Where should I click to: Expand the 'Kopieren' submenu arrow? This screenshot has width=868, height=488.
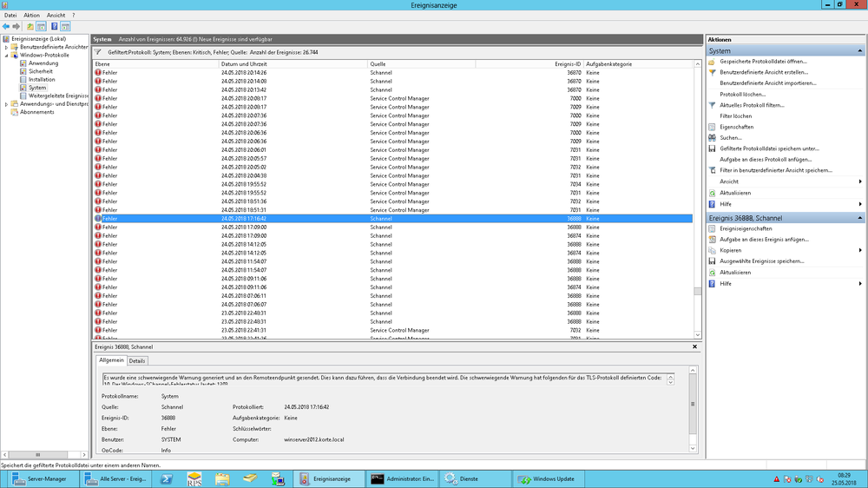[859, 250]
